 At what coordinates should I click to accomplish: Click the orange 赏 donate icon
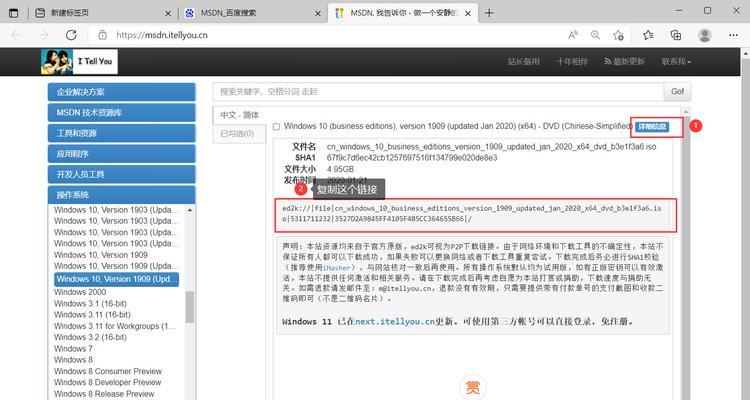tap(473, 387)
